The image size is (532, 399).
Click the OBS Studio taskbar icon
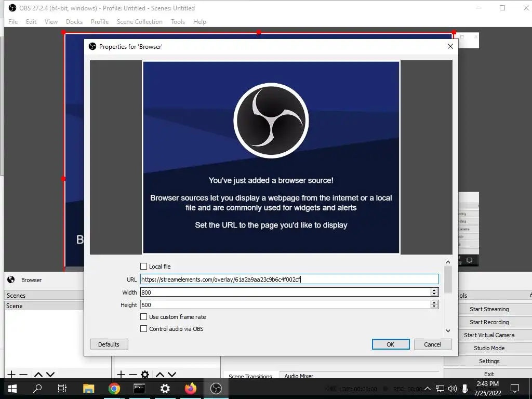point(216,389)
